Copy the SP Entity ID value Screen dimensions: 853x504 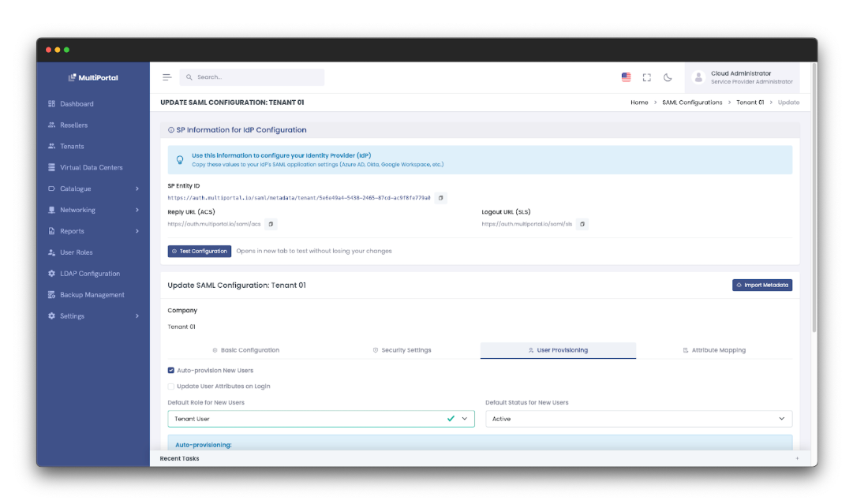click(440, 198)
